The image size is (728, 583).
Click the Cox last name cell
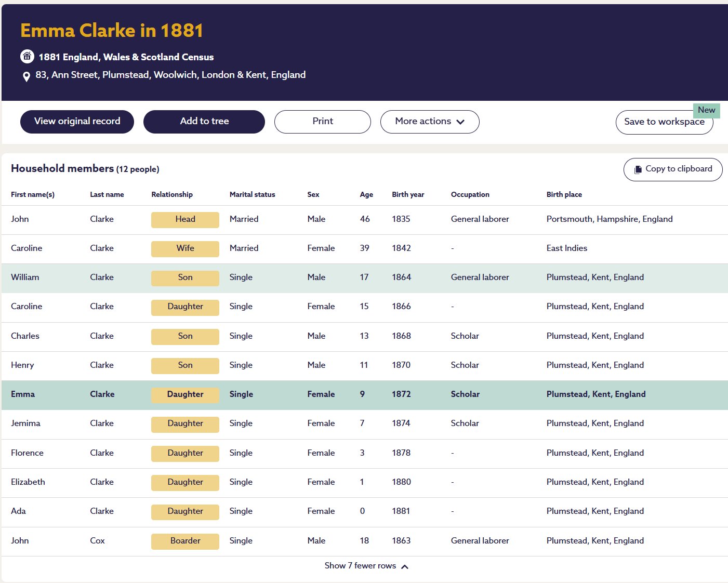tap(97, 541)
